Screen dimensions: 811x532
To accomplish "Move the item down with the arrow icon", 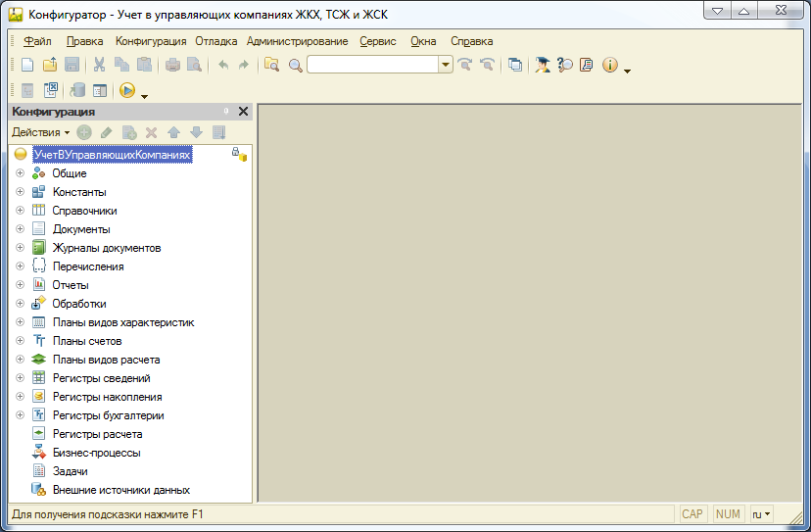I will pyautogui.click(x=196, y=132).
